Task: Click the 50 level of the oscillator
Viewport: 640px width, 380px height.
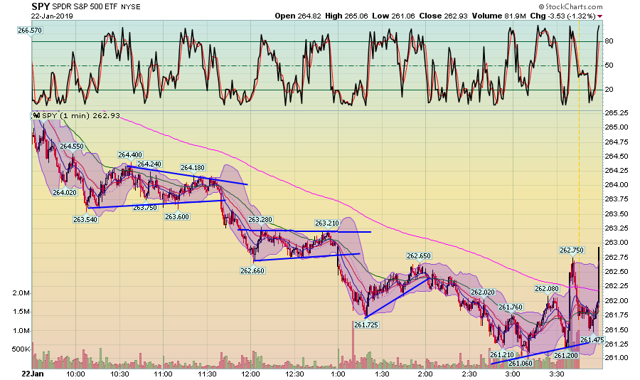Action: click(x=609, y=65)
